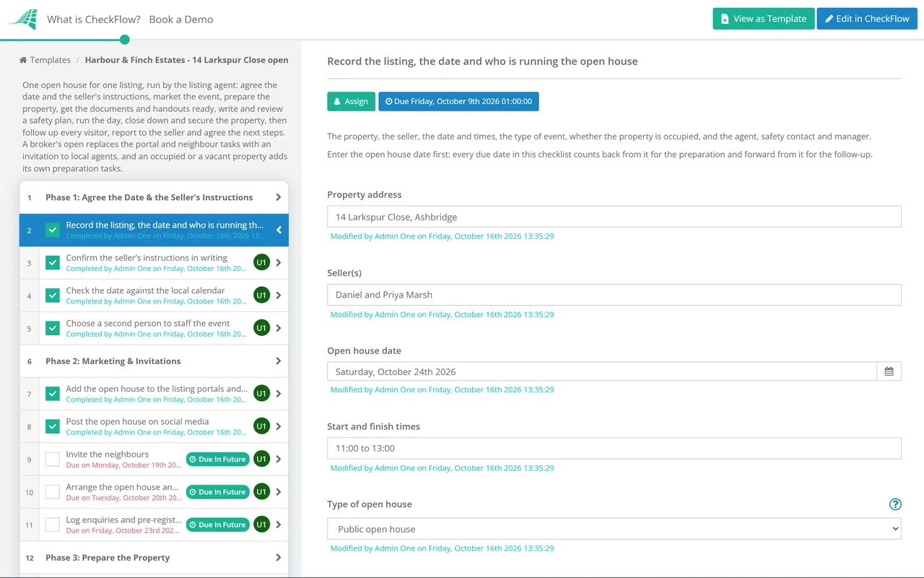The image size is (924, 578).
Task: Expand Phase 3: Prepare the Property chevron
Action: [279, 558]
